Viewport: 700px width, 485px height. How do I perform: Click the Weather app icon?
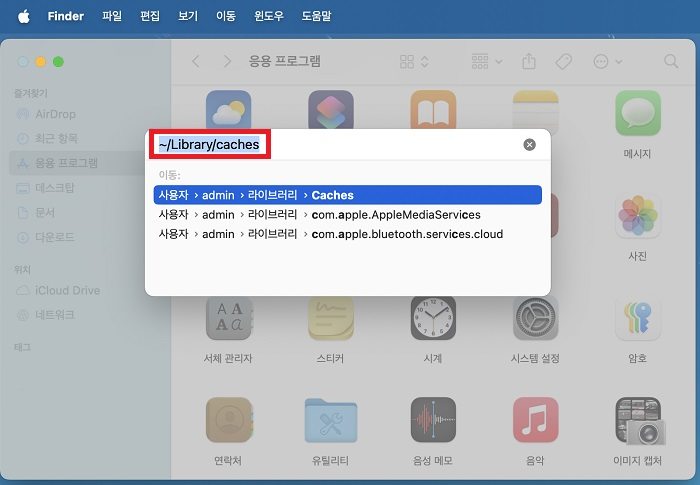229,109
